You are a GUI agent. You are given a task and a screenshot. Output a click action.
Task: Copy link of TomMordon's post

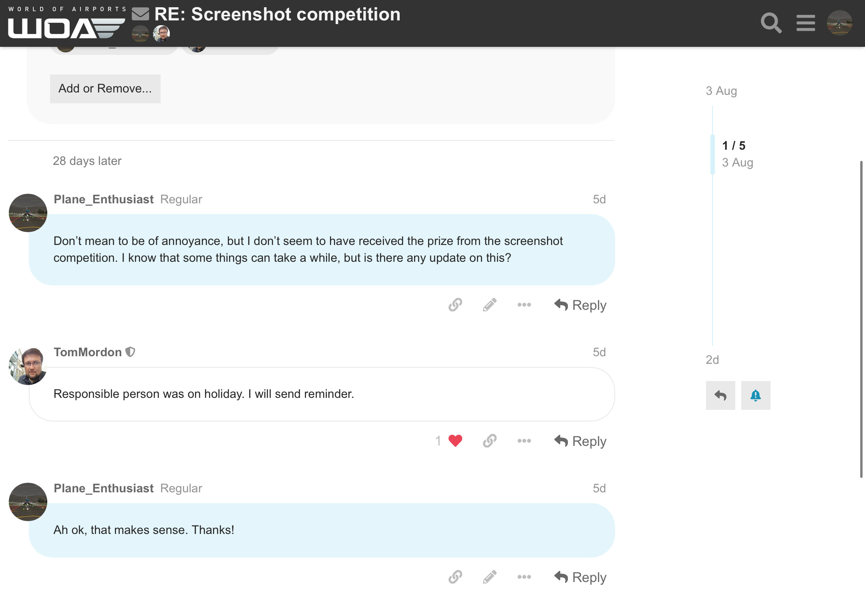coord(490,441)
